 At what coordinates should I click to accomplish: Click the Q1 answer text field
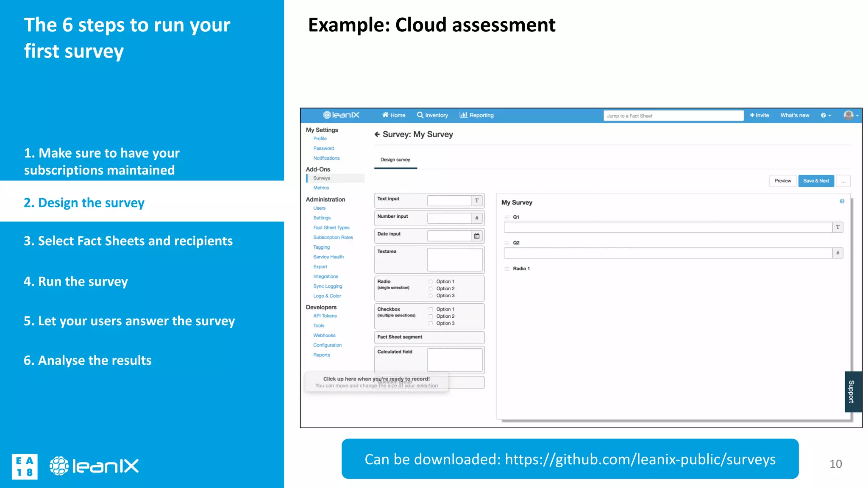click(x=668, y=227)
